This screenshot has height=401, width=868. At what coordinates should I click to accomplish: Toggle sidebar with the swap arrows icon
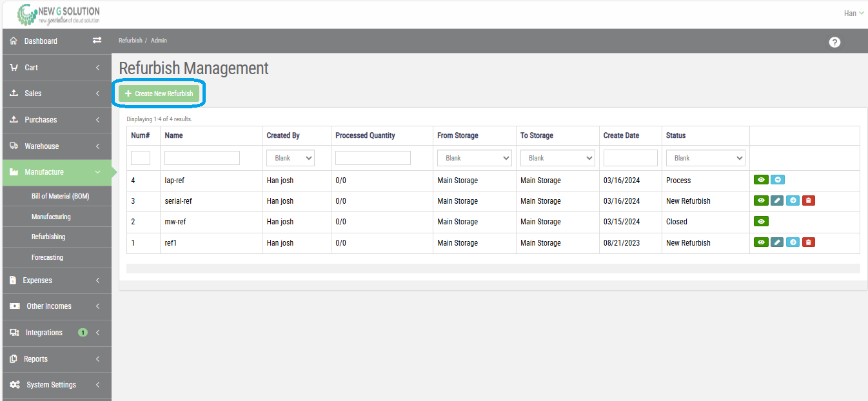[97, 41]
